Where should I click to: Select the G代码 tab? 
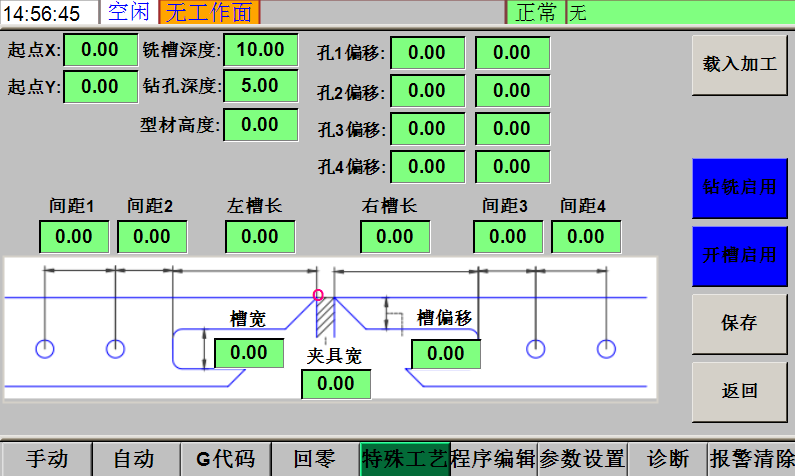pyautogui.click(x=225, y=459)
